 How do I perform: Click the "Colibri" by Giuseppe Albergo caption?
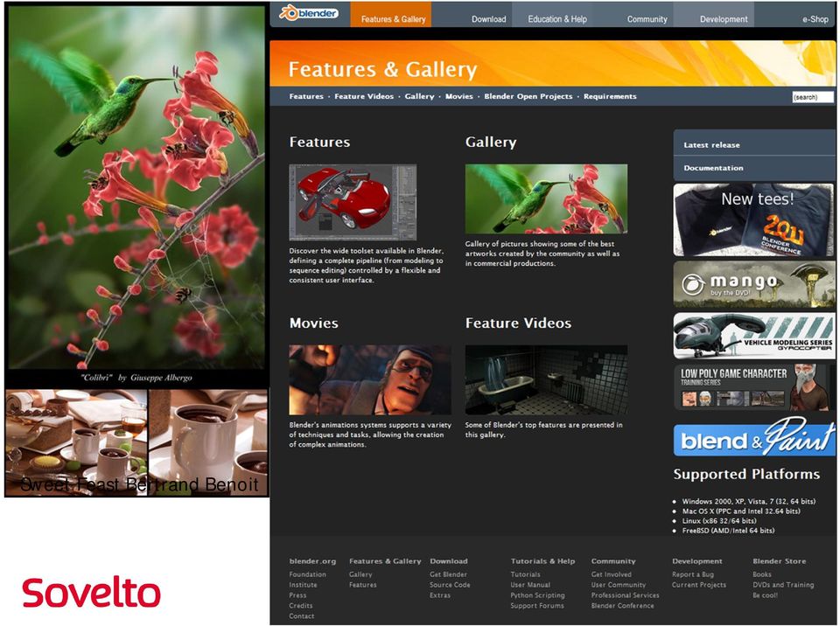136,378
